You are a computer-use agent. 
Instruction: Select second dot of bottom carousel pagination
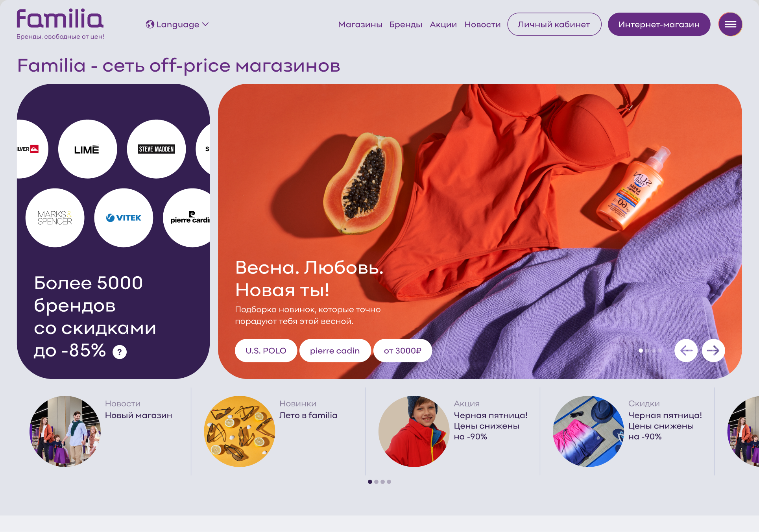tap(376, 482)
